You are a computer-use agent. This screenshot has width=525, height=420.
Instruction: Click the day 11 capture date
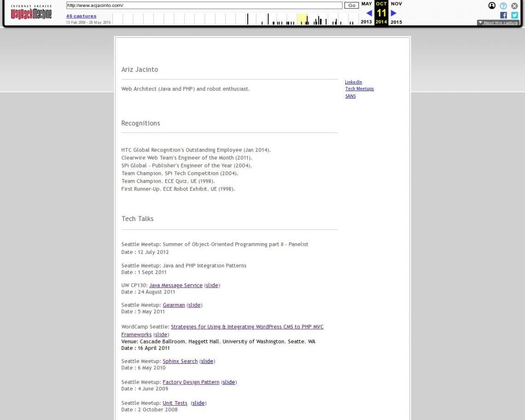381,13
